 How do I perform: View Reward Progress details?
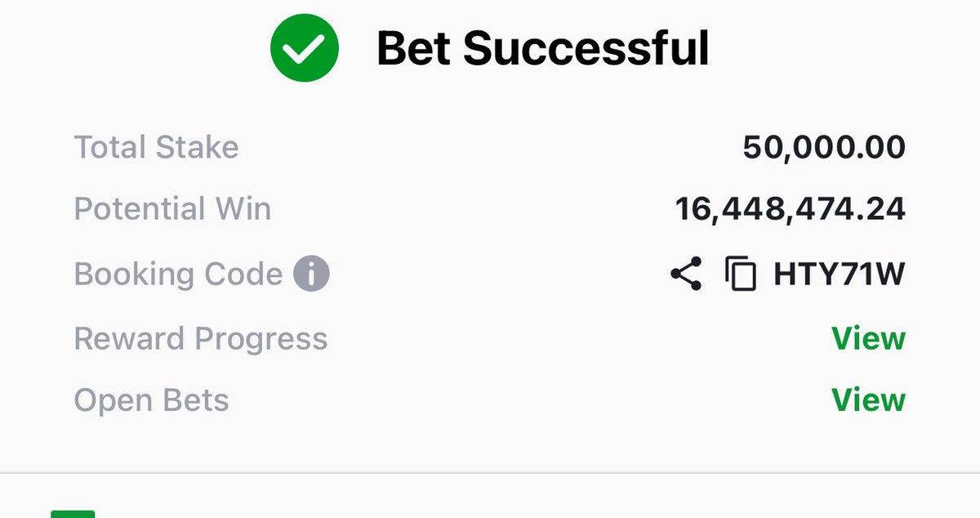[868, 338]
